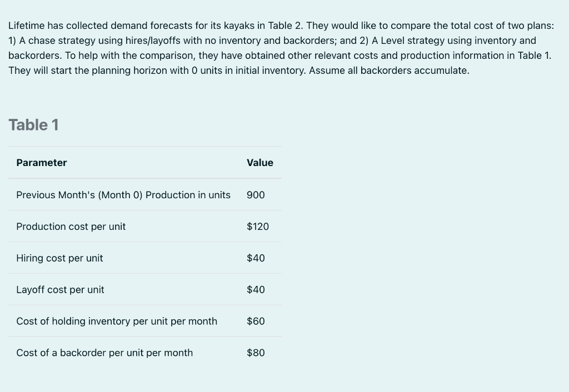569x392 pixels.
Task: Click the "Table 1" heading
Action: (x=33, y=125)
